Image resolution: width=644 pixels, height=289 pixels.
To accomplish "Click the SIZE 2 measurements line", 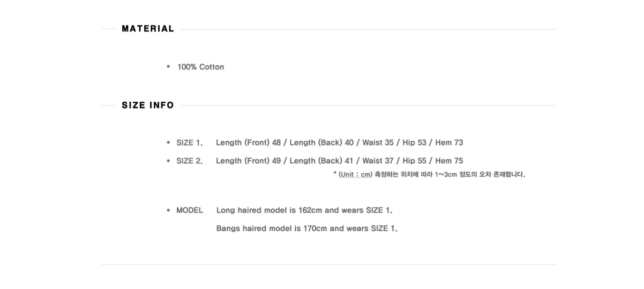I will point(339,161).
